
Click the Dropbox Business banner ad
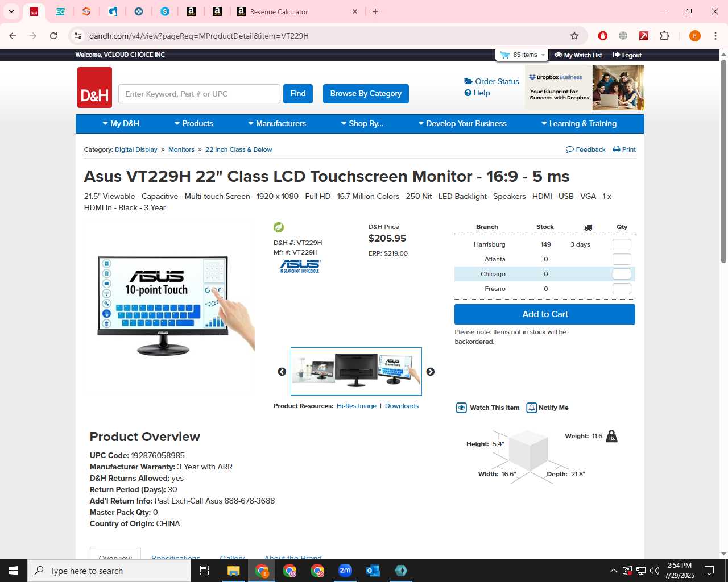coord(585,88)
